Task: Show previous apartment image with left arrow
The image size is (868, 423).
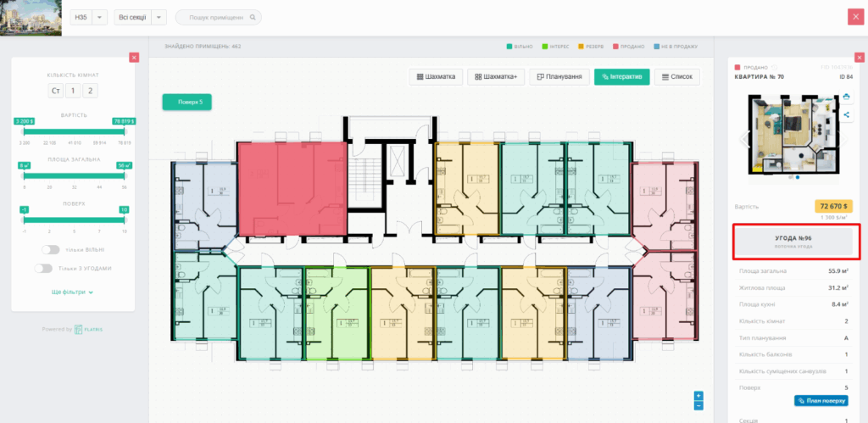Action: [x=745, y=138]
